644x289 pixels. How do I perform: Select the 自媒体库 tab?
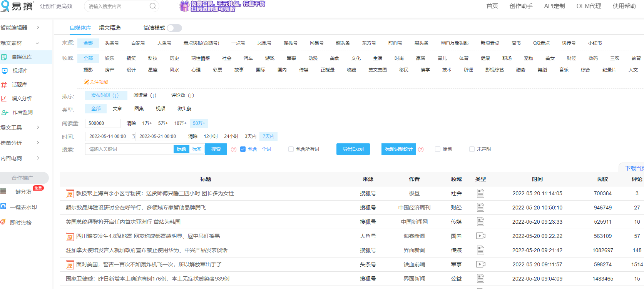click(80, 28)
